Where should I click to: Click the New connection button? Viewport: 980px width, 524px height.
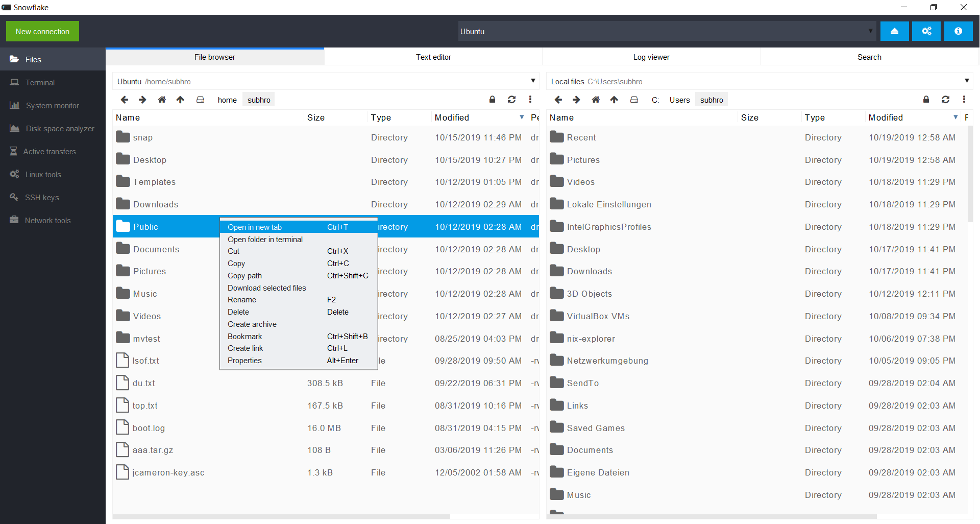coord(42,31)
